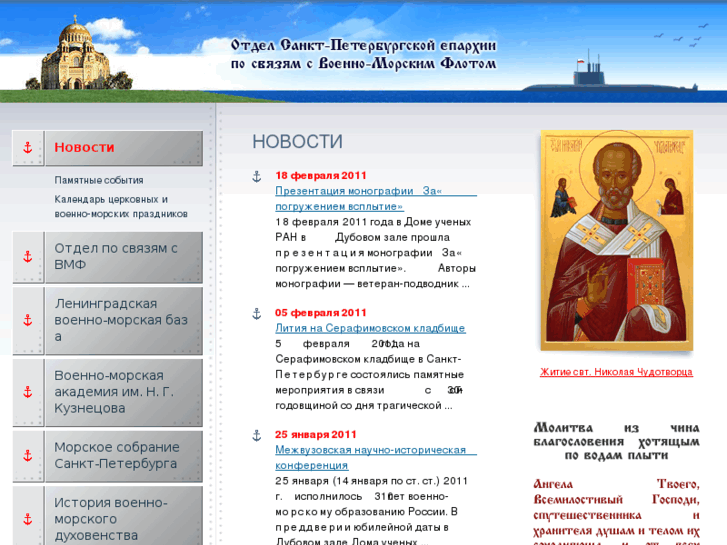Open the Презентация монографии news article link

click(x=376, y=199)
